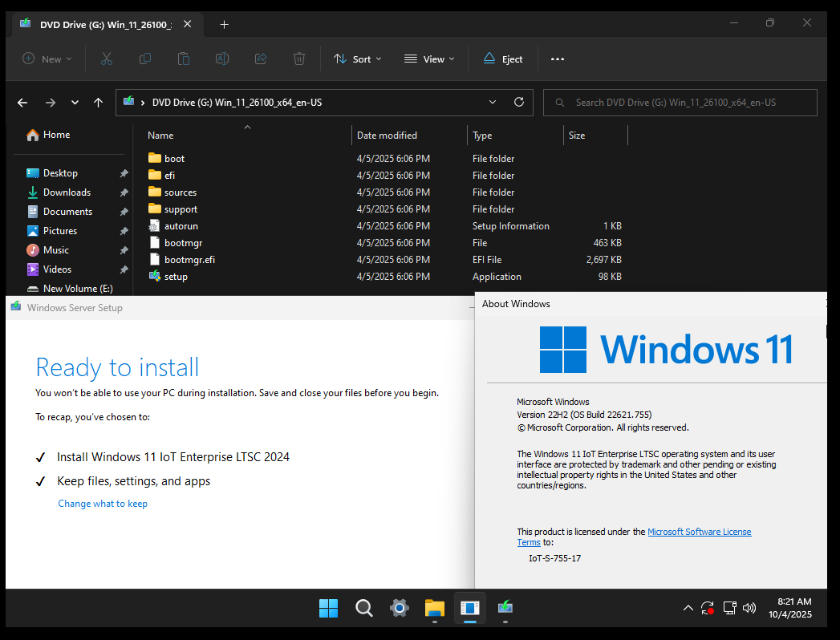
Task: Eject the DVD drive
Action: tap(502, 59)
